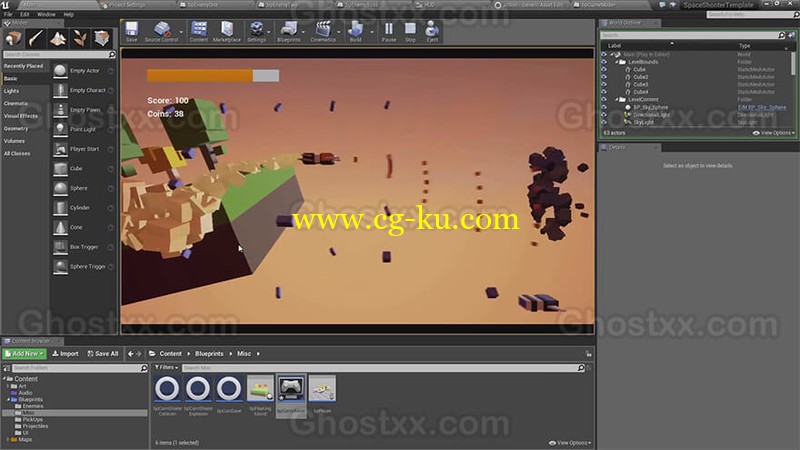Screen dimensions: 800x450
Task: Open the Build options dropdown arrow
Action: coord(371,32)
